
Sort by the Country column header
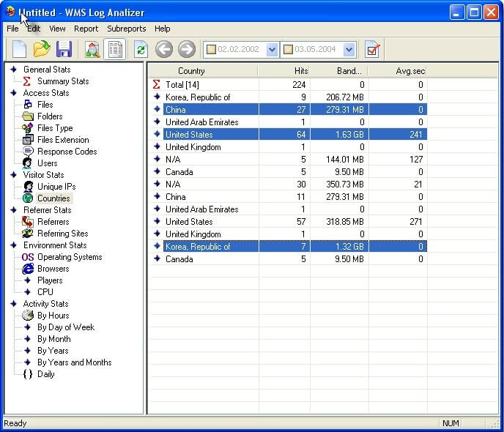(204, 71)
